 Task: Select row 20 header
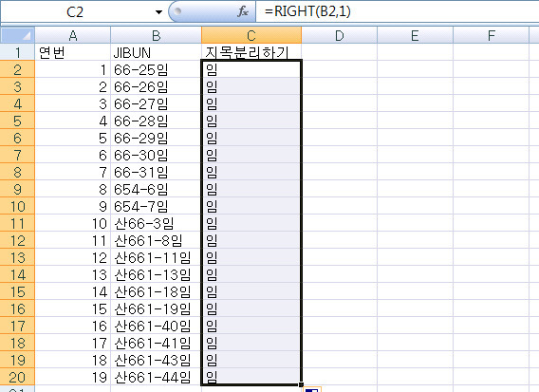point(17,377)
